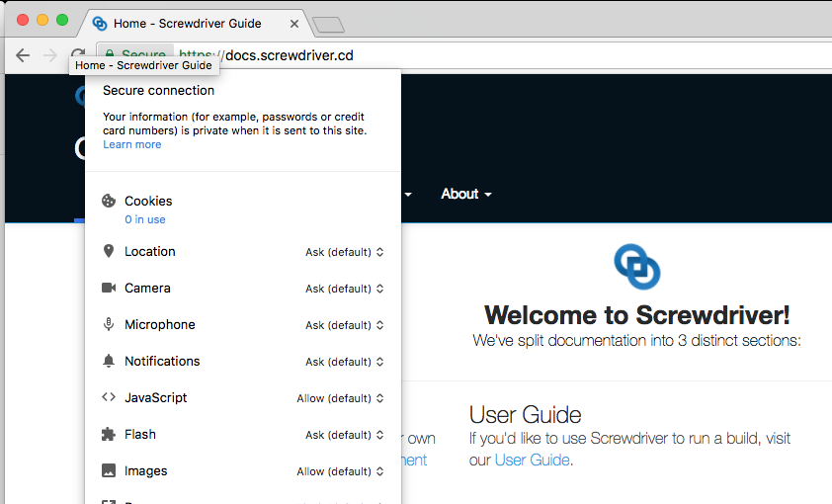Screen dimensions: 832x504
Task: Open Notifications permission dropdown
Action: click(345, 362)
